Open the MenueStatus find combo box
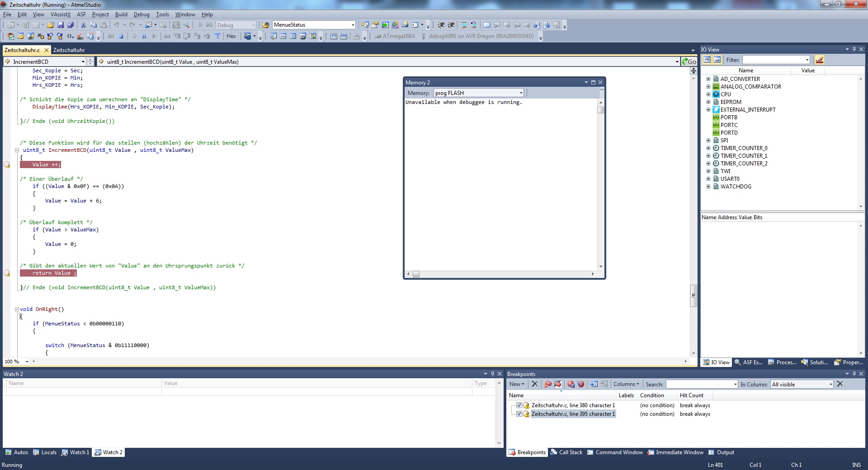Viewport: 868px width, 470px height. pos(353,25)
